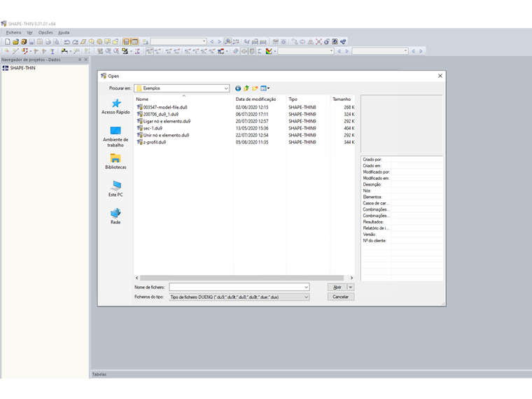This screenshot has width=532, height=399.
Task: Open Rede network shortcut
Action: coord(115,216)
